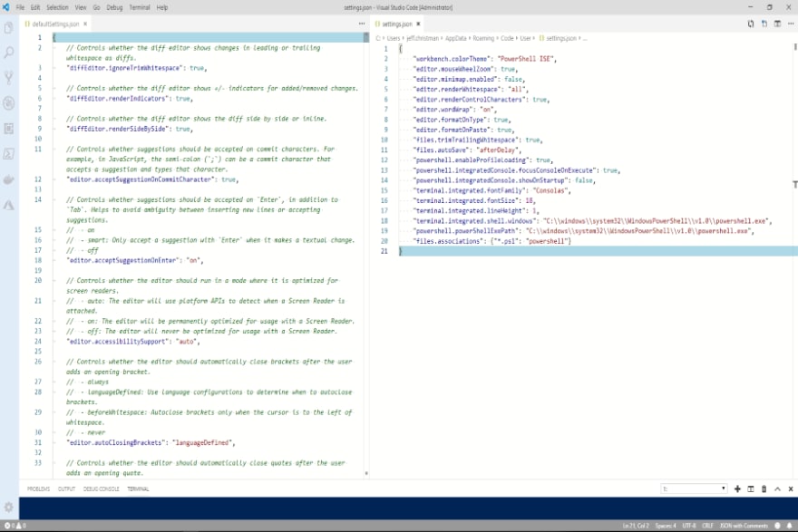This screenshot has width=798, height=532.
Task: Open the Docker view in activity bar
Action: coord(9,179)
